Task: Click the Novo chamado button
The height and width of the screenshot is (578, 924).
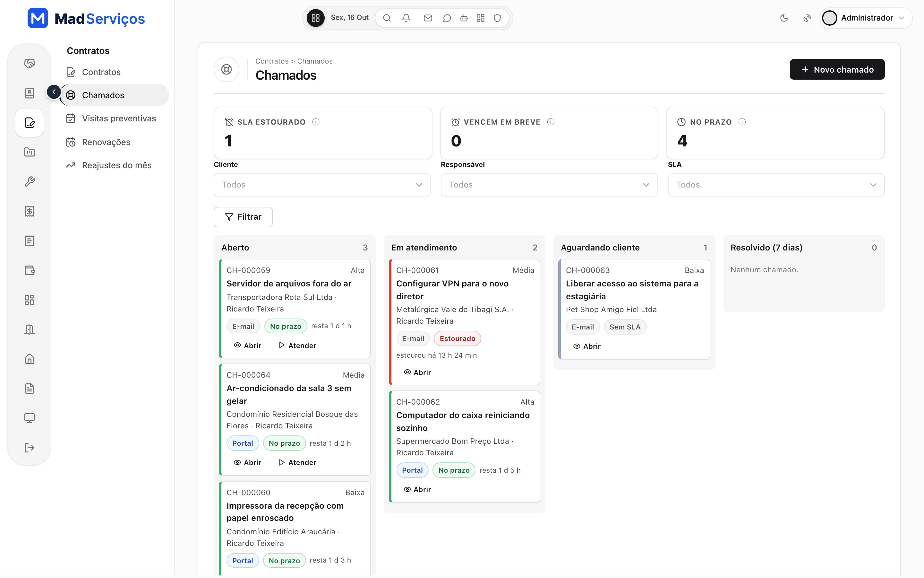Action: coord(837,69)
